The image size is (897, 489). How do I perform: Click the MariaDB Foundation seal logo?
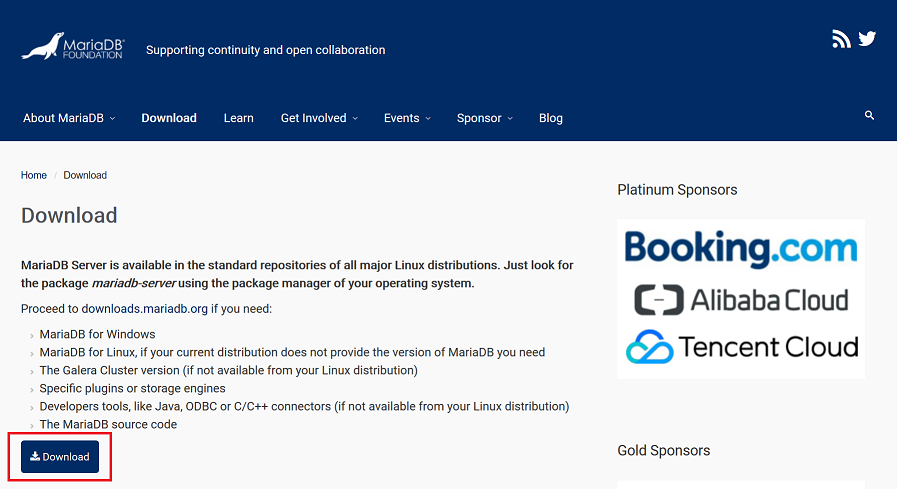(x=73, y=46)
